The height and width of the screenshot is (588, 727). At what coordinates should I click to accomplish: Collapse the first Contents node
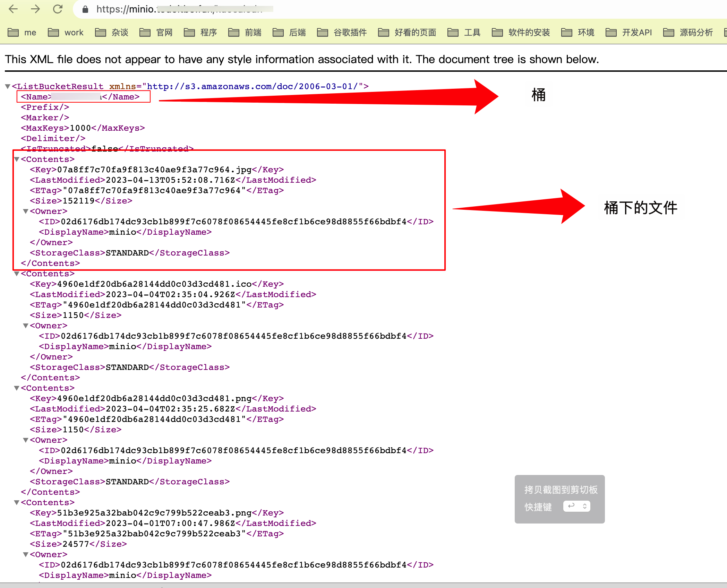[x=17, y=159]
